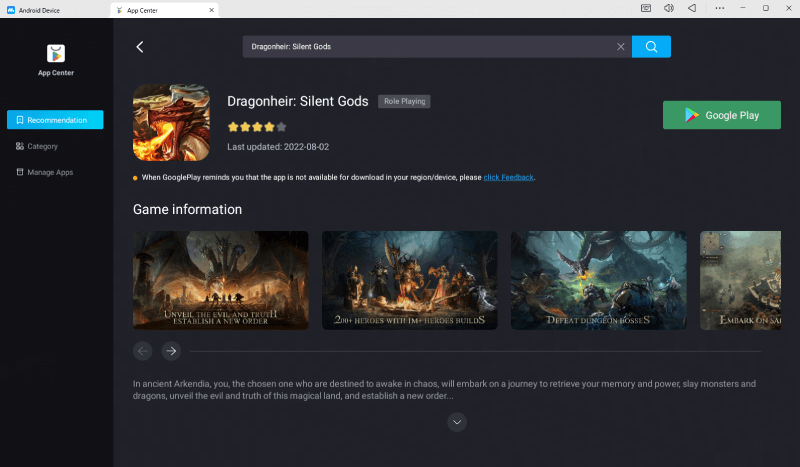800x467 pixels.
Task: Open the three-dots more menu
Action: 719,8
